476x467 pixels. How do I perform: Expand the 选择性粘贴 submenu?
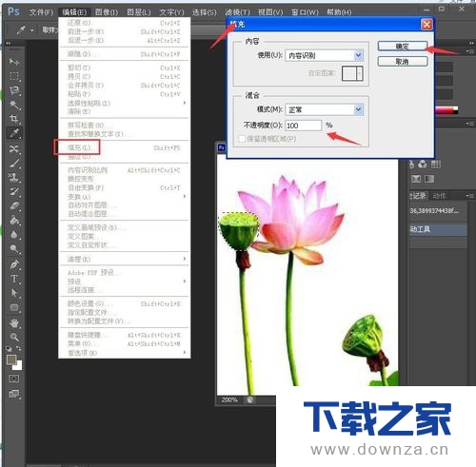coord(126,103)
